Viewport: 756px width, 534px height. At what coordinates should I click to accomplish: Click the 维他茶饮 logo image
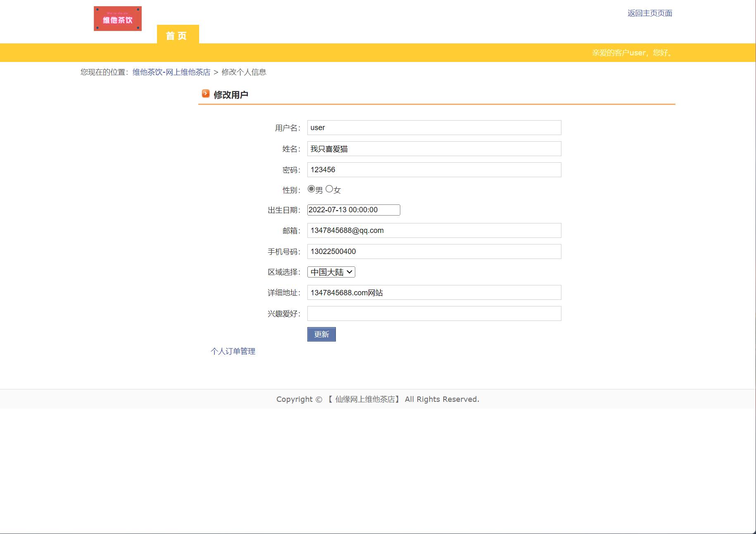coord(117,18)
